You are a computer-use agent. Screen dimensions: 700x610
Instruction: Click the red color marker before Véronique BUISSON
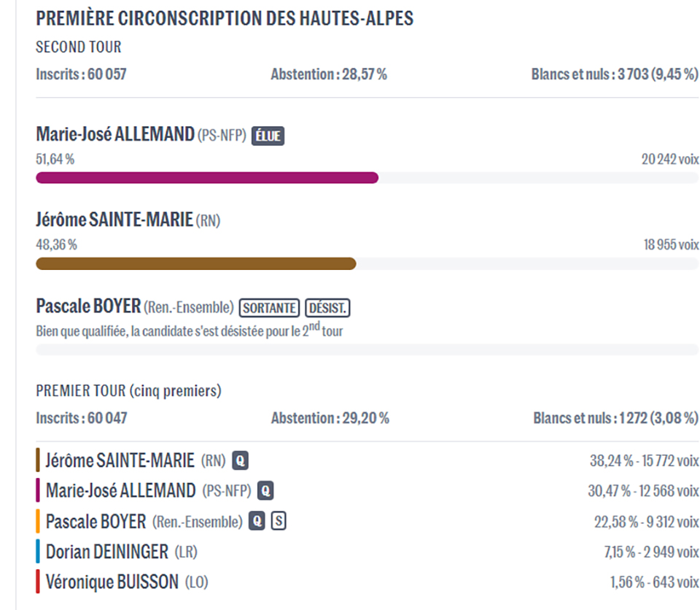pos(37,582)
